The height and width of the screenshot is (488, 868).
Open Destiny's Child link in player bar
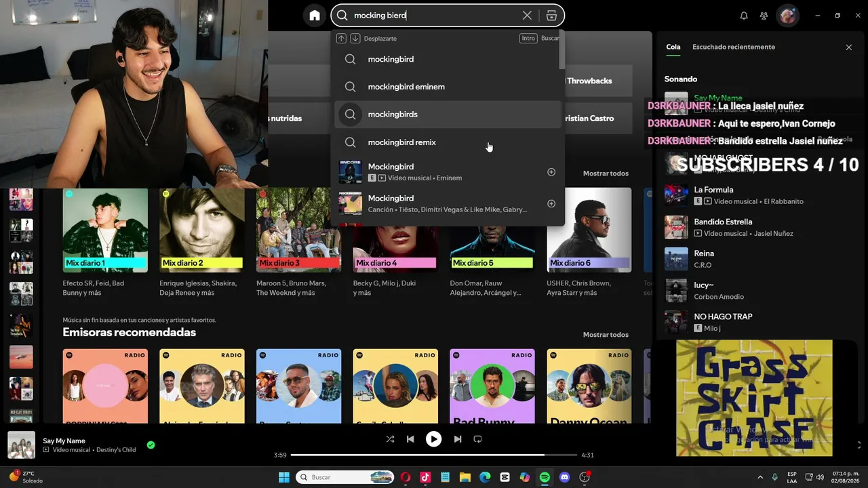click(116, 450)
